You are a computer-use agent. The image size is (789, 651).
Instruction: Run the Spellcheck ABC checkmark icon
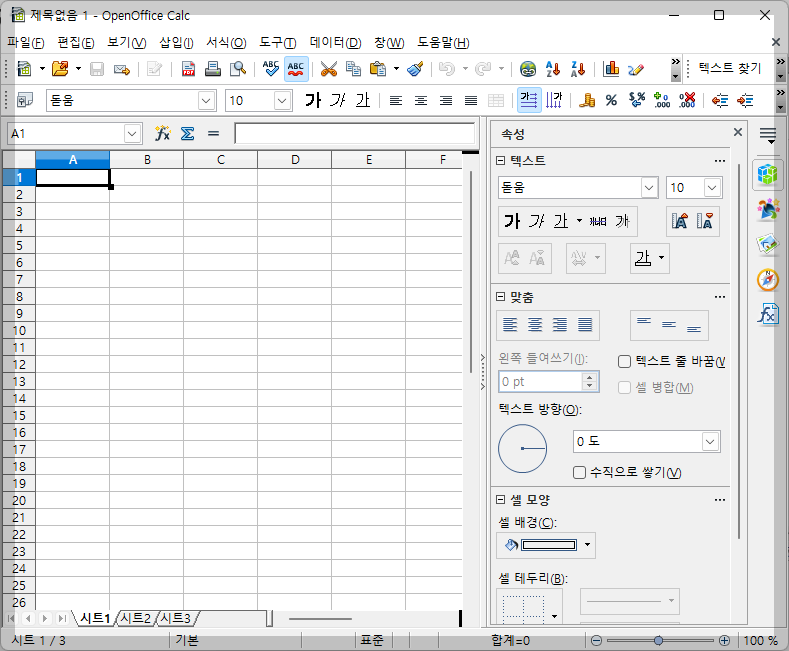[x=271, y=68]
